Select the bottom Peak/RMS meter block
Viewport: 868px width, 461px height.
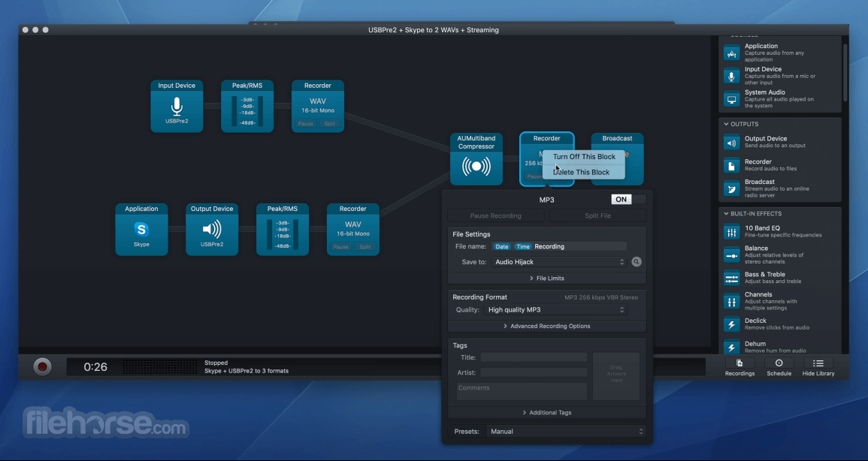tap(283, 230)
